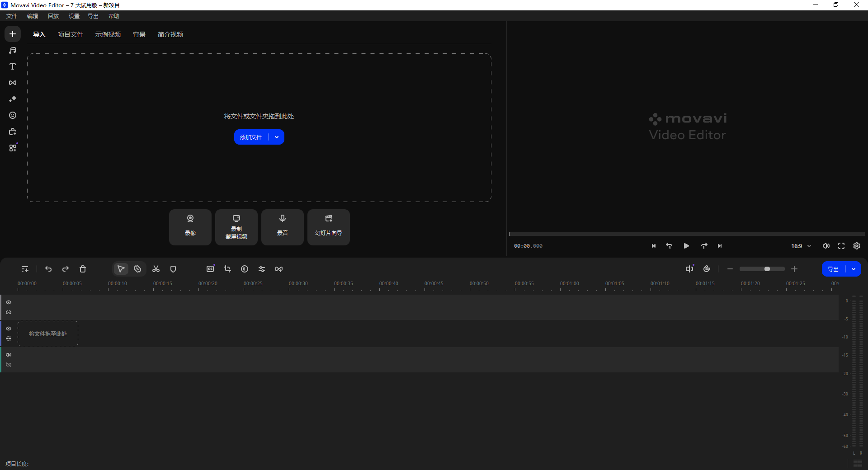This screenshot has height=470, width=868.
Task: Skip to the previous clip
Action: point(653,246)
